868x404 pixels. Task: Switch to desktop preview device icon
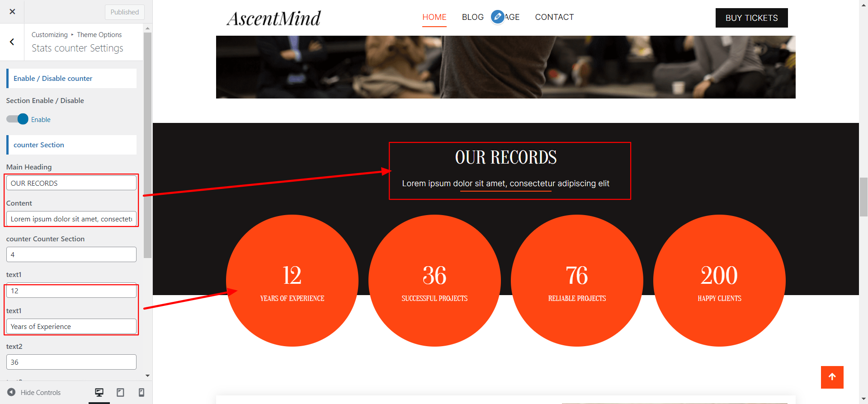tap(99, 392)
